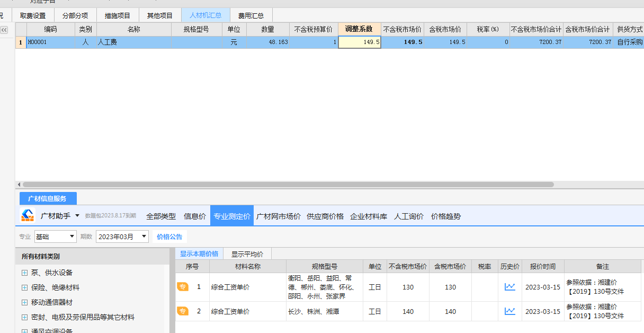Click row 1 date 2023-03-15
Image resolution: width=644 pixels, height=333 pixels.
543,287
